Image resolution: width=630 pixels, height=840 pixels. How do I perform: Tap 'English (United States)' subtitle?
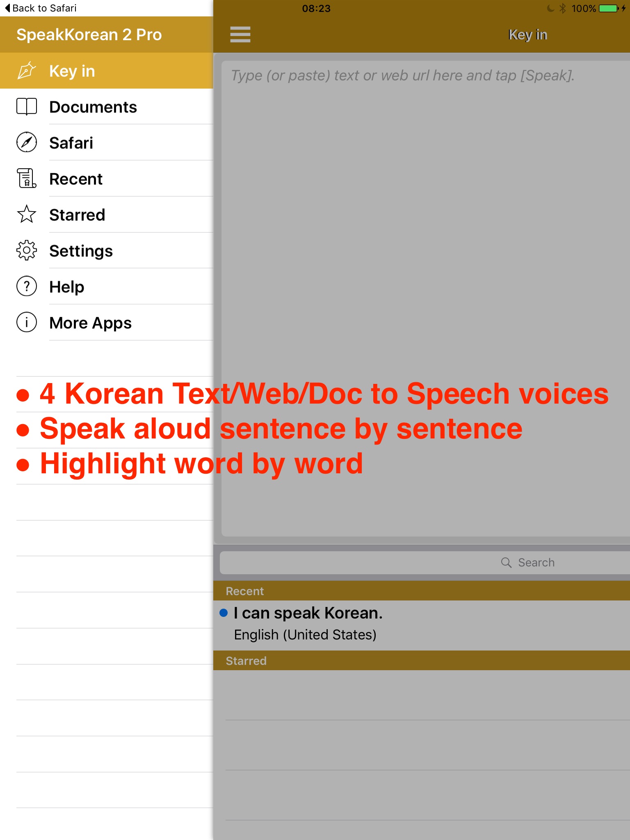305,635
